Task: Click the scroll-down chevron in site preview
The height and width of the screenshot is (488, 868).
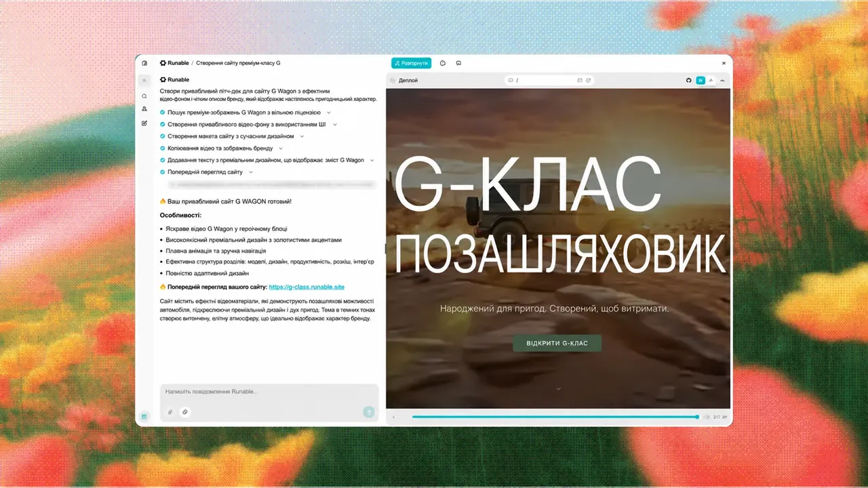Action: coord(558,389)
